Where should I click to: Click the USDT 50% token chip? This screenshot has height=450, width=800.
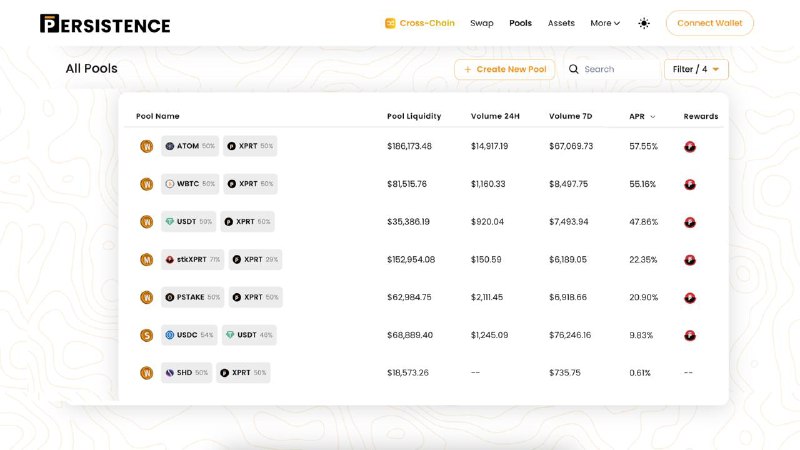[189, 221]
